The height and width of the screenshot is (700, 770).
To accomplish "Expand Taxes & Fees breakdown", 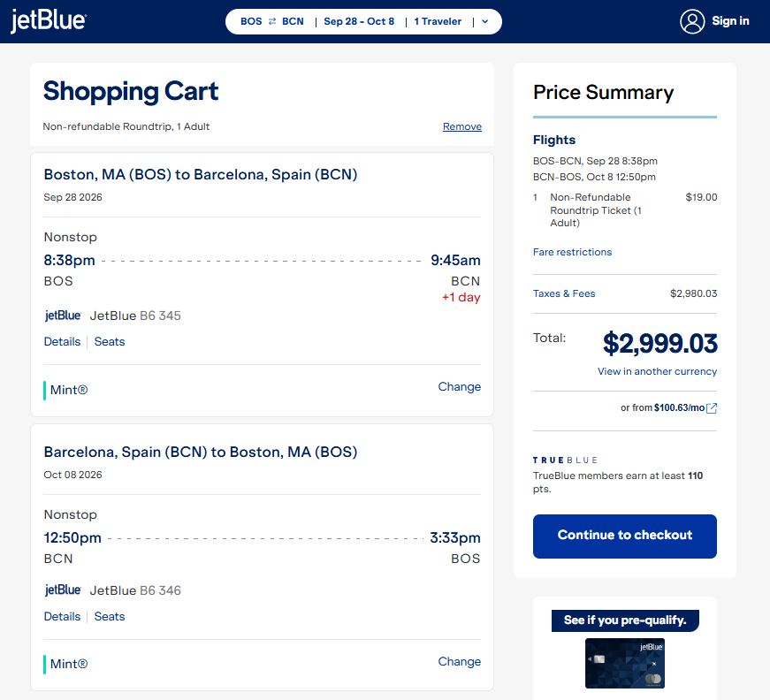I will (564, 293).
